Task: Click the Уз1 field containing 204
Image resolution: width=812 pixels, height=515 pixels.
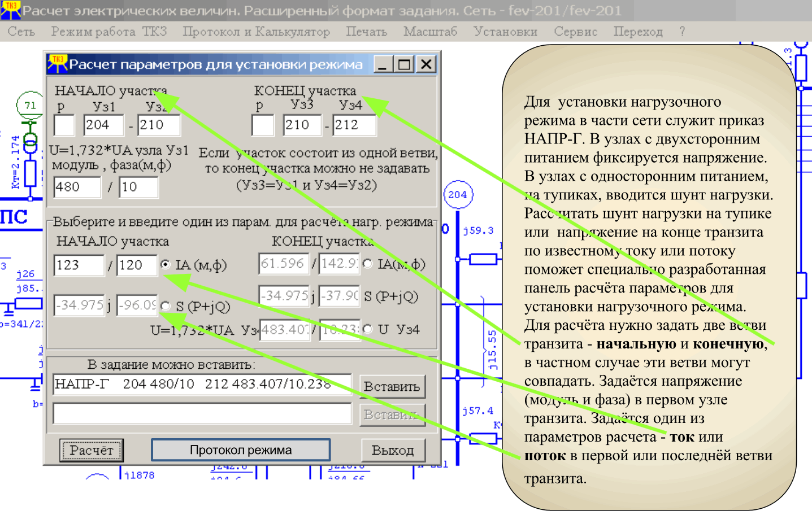Action: 103,125
